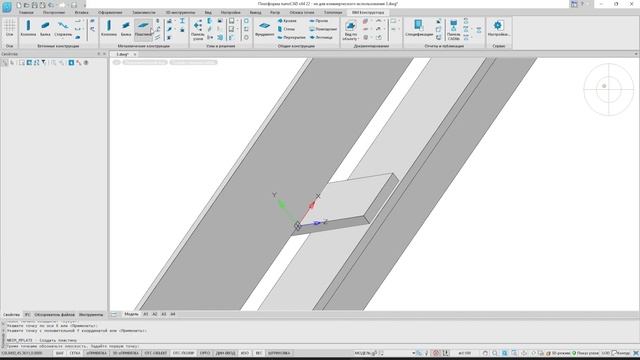Select metal Колонна column tool
Viewport: 640px width, 360px height.
[109, 28]
